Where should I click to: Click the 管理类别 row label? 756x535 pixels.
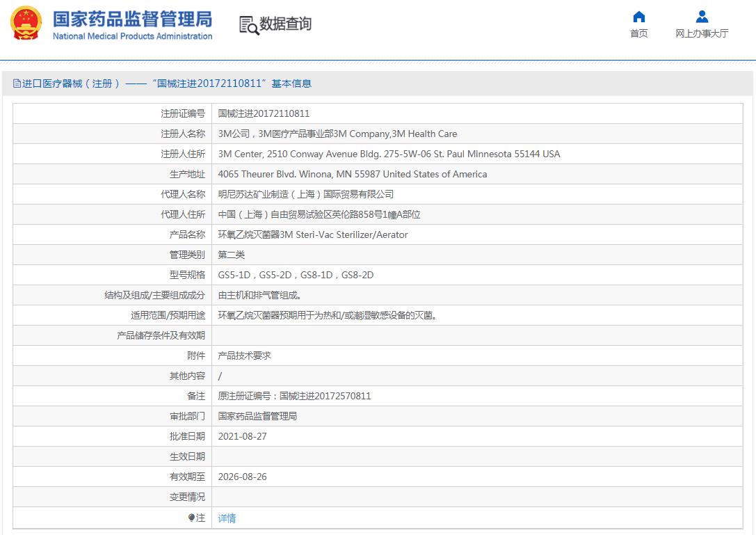click(188, 255)
